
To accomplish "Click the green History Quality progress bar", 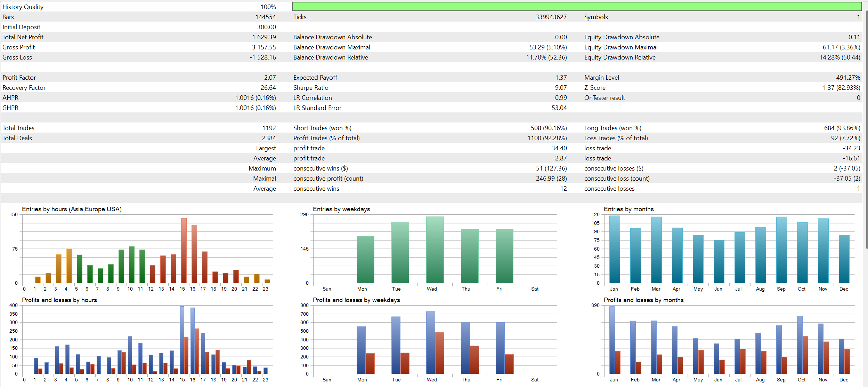I will click(x=576, y=7).
